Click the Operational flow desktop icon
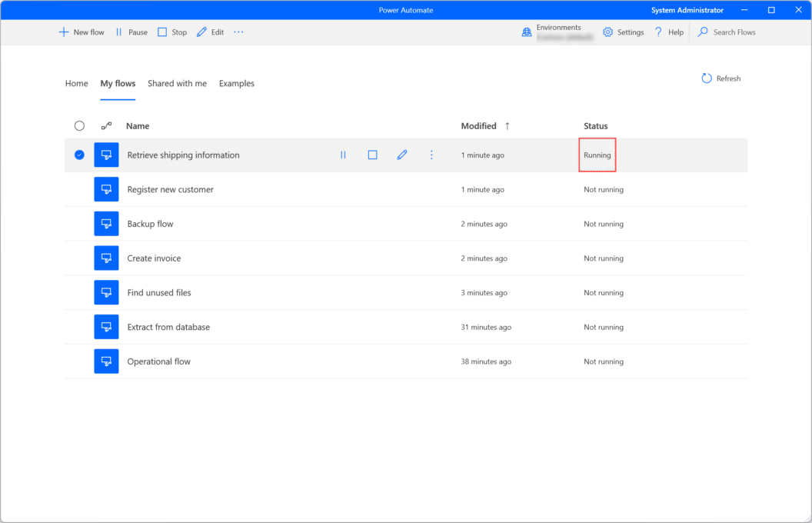Viewport: 812px width, 523px height. pos(106,361)
